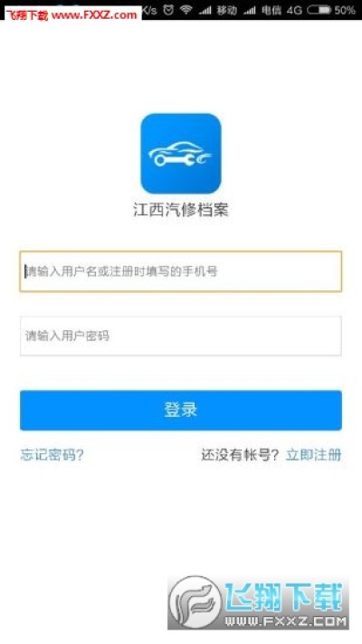The width and height of the screenshot is (362, 644).
Task: Tap the blue car-wrench app logo
Action: [x=181, y=154]
